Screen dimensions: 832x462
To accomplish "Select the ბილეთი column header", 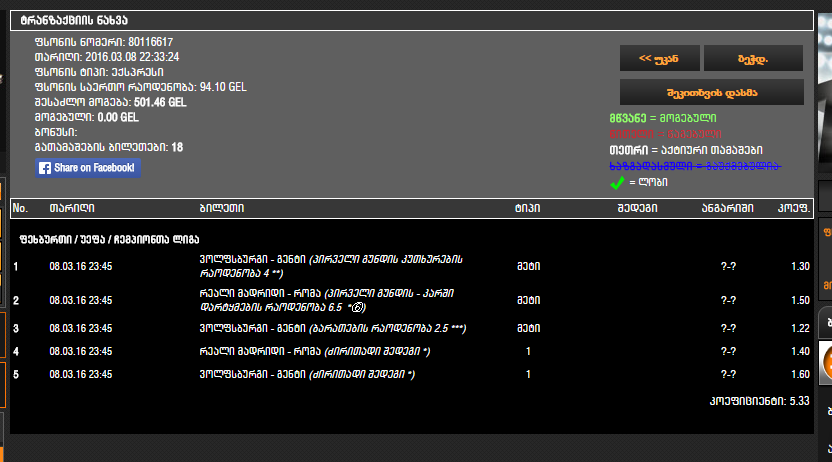I will coord(222,208).
